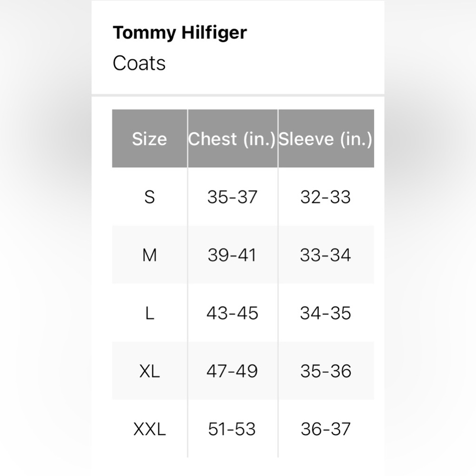Select the S size row label
Viewport: 476px width, 476px height.
(x=149, y=197)
